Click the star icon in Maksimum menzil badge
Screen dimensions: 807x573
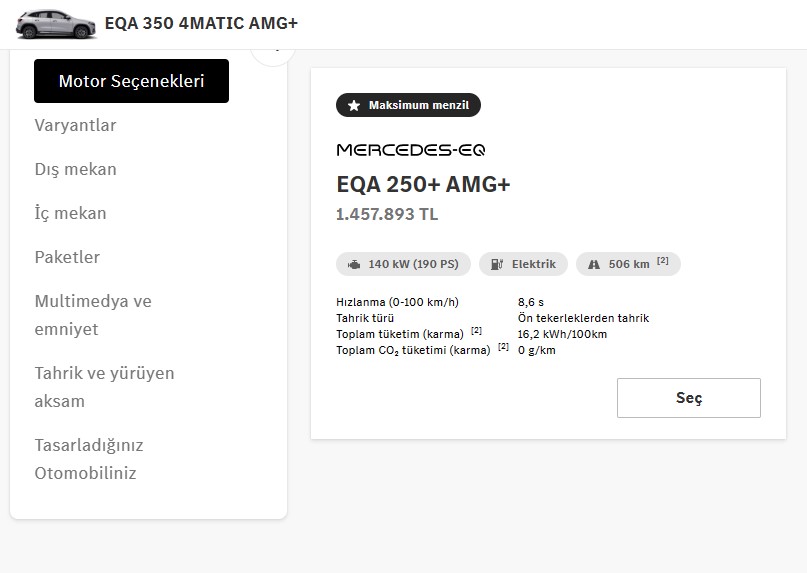[x=354, y=106]
